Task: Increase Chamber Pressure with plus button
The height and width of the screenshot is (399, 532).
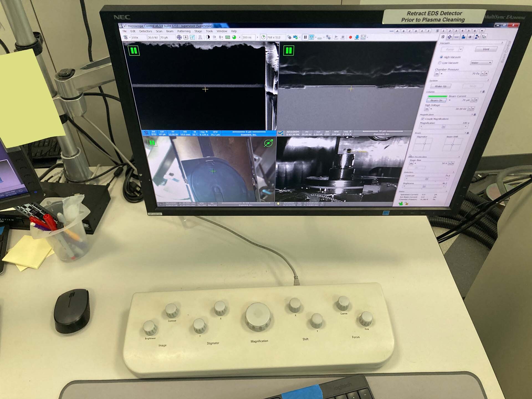Action: (486, 73)
